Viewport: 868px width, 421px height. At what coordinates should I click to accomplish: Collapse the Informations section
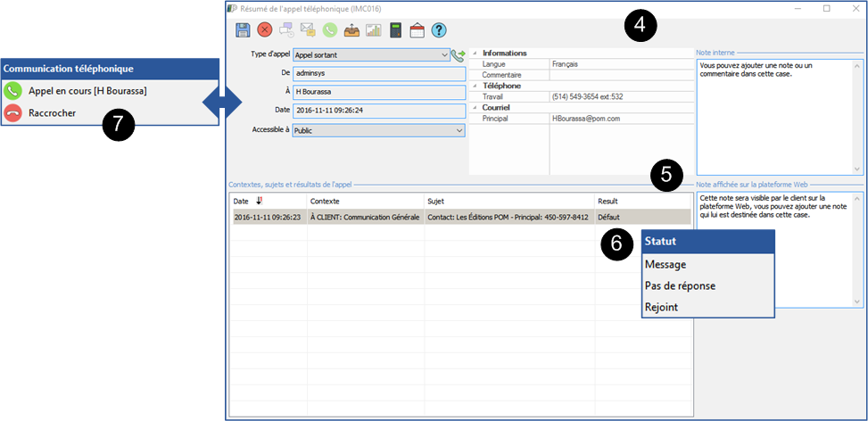[475, 54]
